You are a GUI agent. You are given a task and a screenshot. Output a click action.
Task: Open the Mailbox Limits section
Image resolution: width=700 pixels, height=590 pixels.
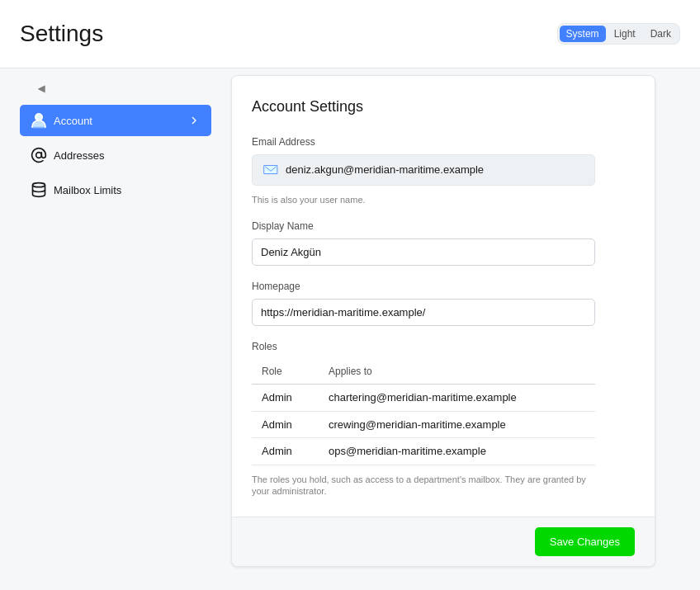pyautogui.click(x=116, y=190)
